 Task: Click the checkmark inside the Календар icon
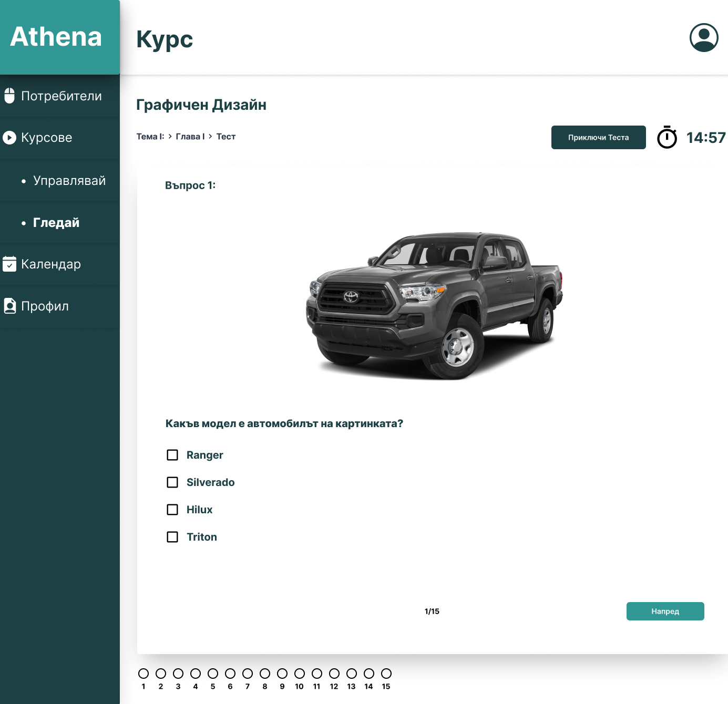(10, 266)
